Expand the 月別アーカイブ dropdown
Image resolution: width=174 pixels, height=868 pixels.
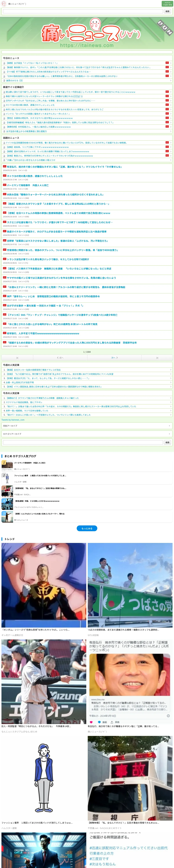[x=87, y=426]
